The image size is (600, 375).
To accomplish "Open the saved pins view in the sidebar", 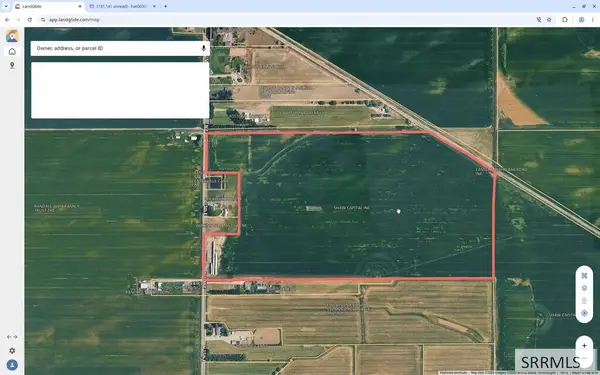I will pyautogui.click(x=12, y=65).
